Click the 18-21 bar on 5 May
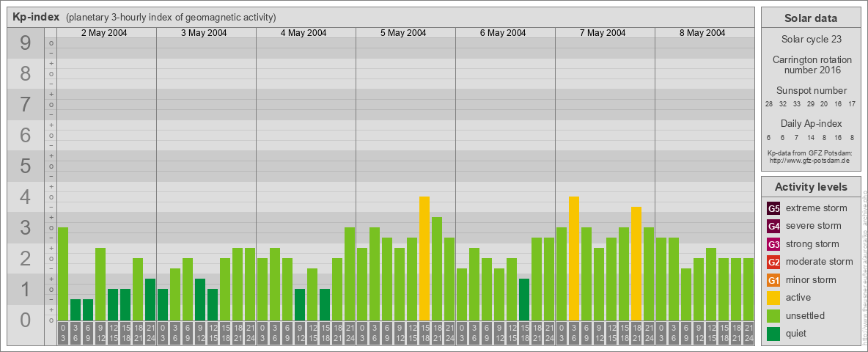 [437, 269]
